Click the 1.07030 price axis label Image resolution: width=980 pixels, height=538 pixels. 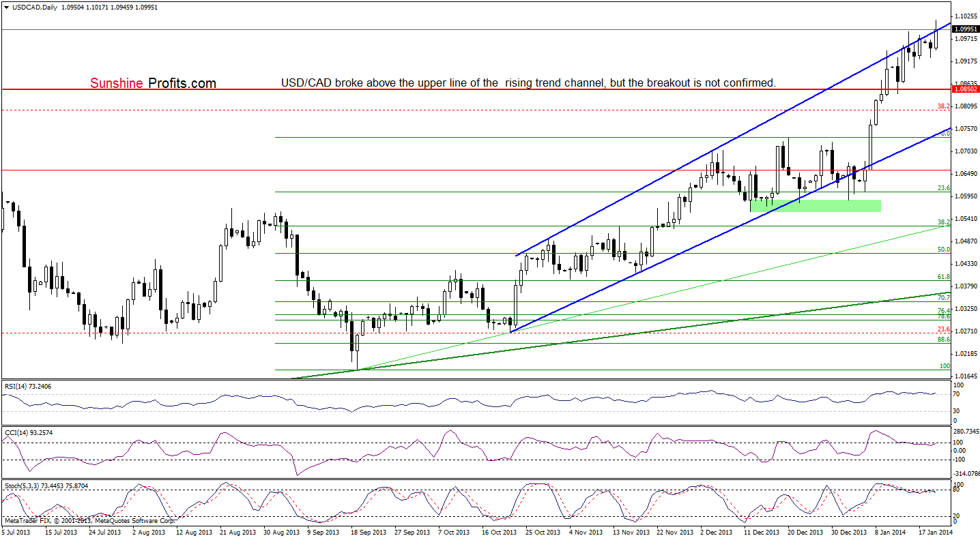966,151
